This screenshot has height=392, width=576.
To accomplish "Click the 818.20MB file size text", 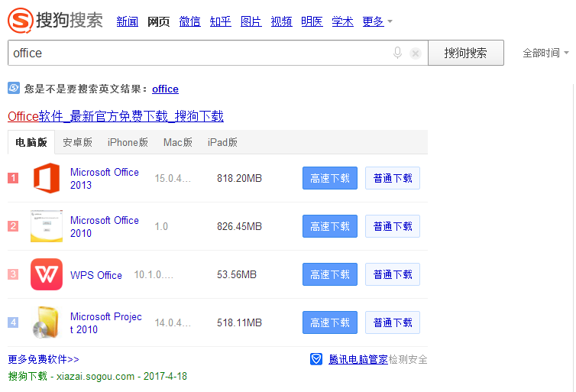I will (x=239, y=178).
